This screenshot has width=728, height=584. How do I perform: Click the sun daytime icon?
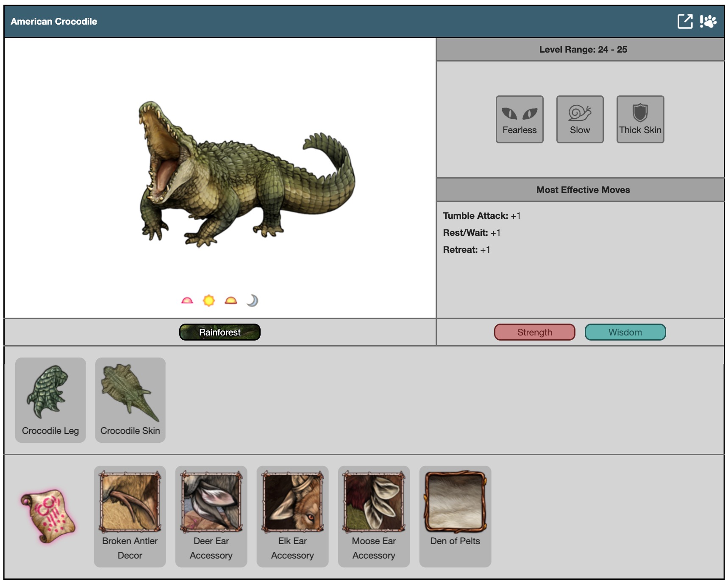point(209,301)
